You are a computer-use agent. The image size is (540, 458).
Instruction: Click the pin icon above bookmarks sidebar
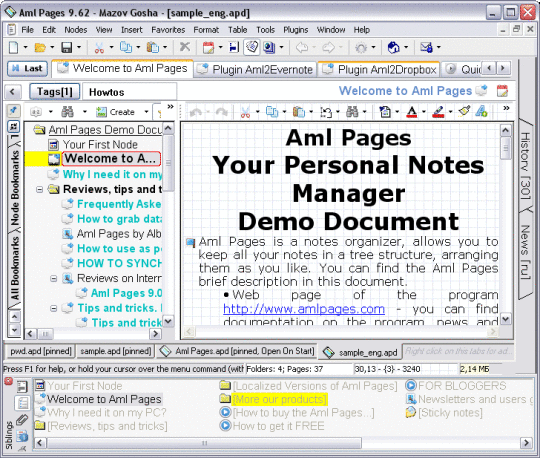tap(13, 111)
